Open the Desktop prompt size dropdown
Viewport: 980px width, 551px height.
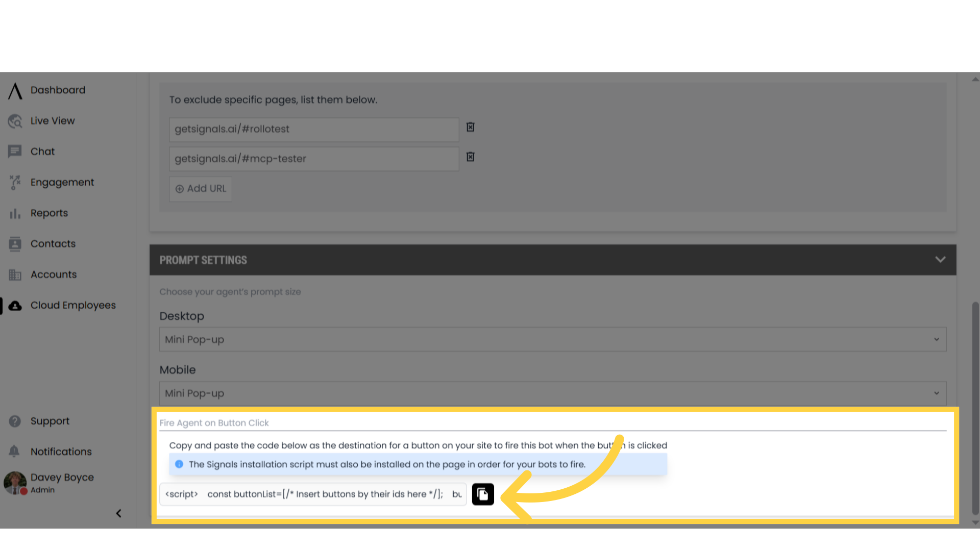pos(553,339)
